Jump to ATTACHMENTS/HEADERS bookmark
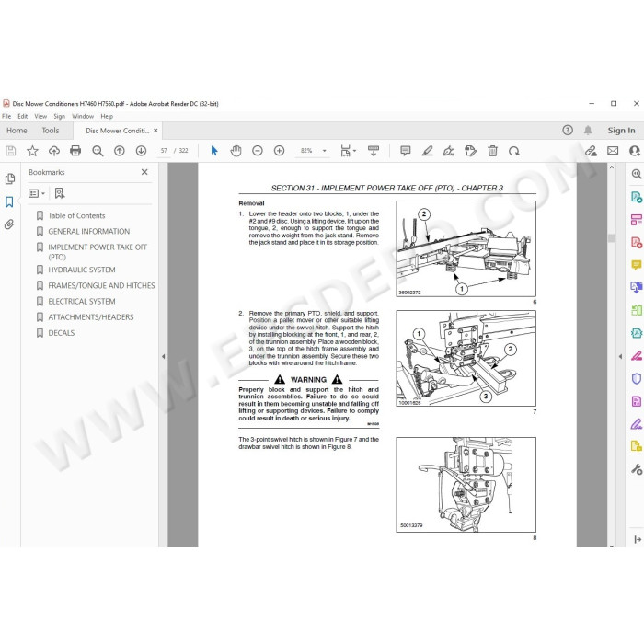 point(91,317)
